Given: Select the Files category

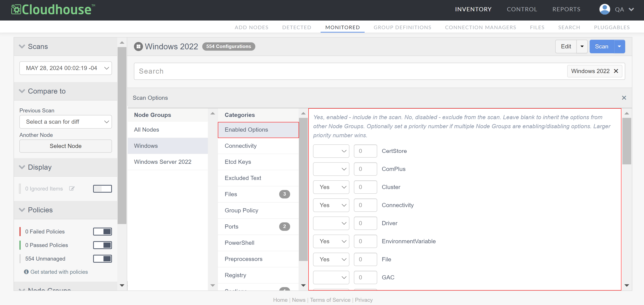Looking at the screenshot, I should (258, 194).
